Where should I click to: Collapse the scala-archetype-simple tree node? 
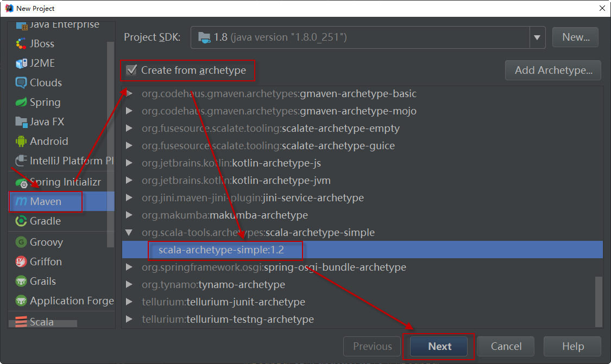[x=129, y=233]
